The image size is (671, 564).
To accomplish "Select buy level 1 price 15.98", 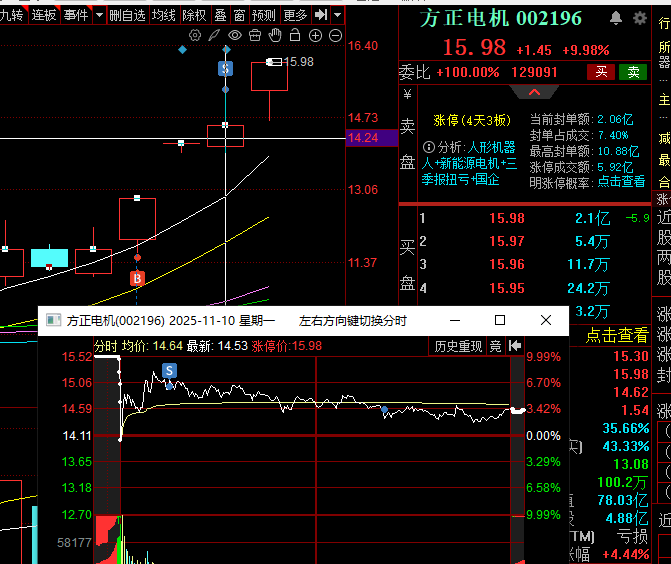I will (507, 218).
